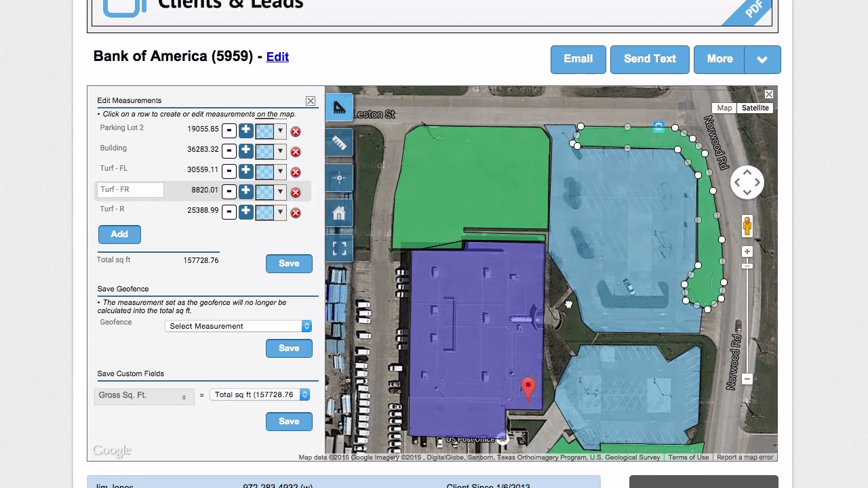
Task: Click Edit link beside Bank of America
Action: click(x=277, y=57)
